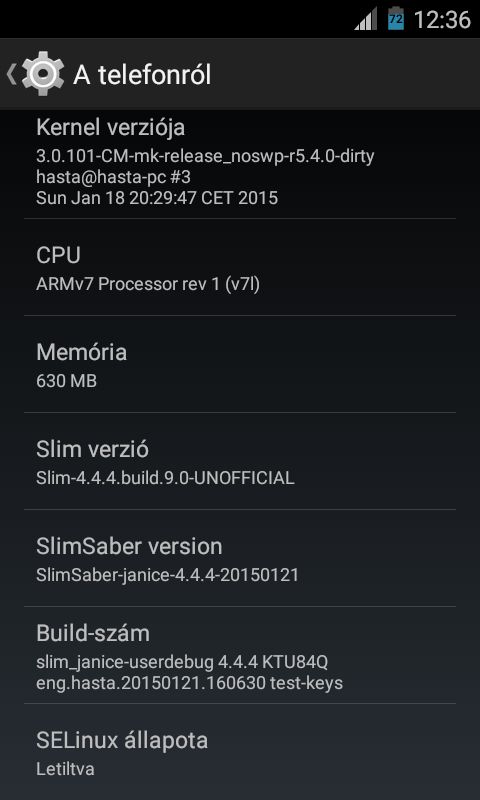
Task: Tap the Slim-4.4.4.build.9.0-UNOFFICIAL value
Action: 165,478
